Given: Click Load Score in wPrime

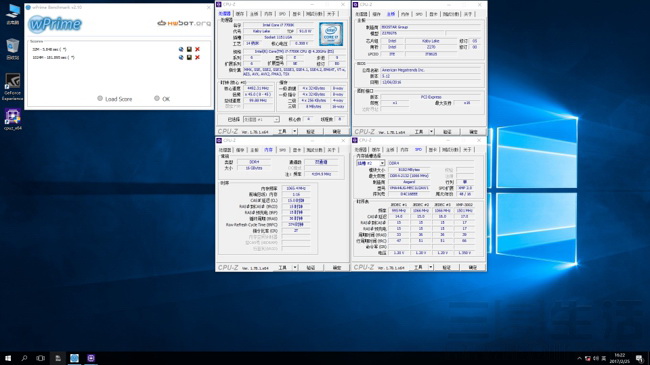Looking at the screenshot, I should point(115,99).
